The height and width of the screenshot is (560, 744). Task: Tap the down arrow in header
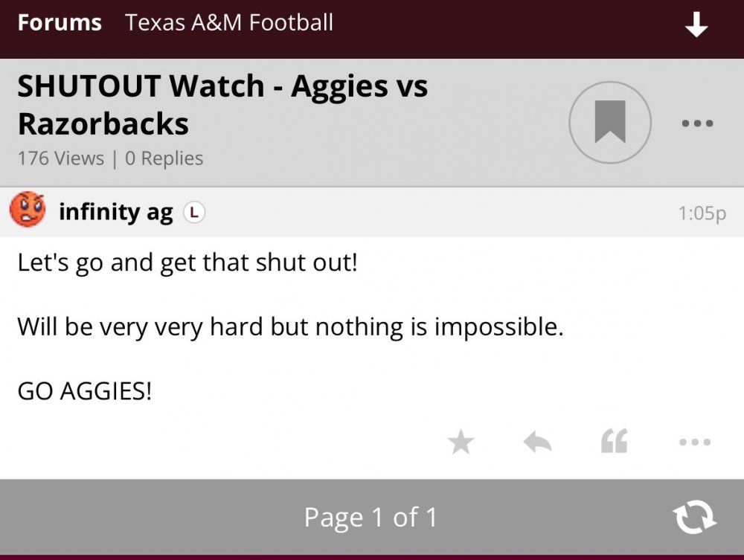pos(696,26)
